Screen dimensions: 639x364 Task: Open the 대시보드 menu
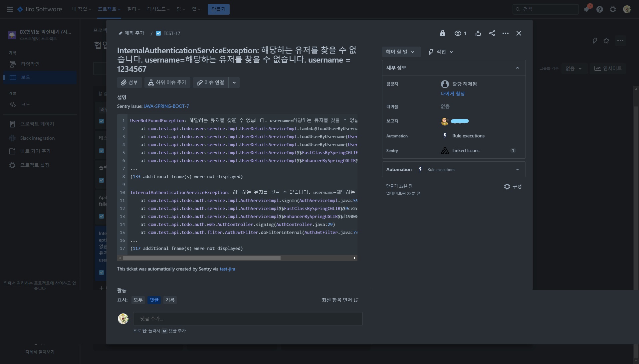click(x=158, y=9)
